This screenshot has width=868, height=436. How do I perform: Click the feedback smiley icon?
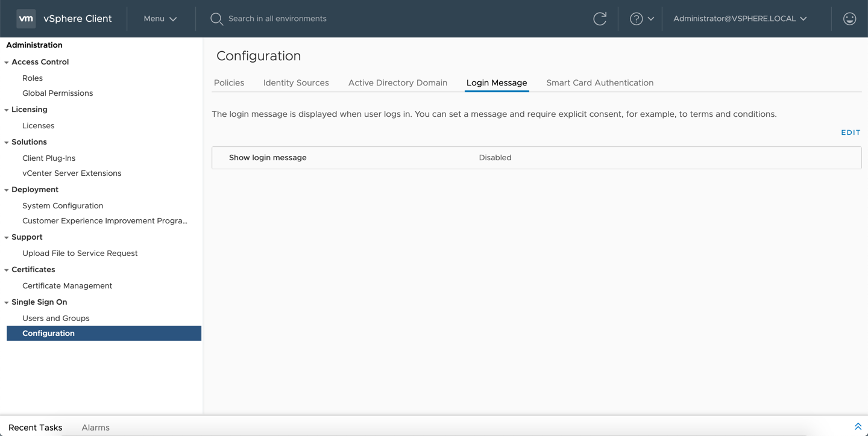[849, 19]
